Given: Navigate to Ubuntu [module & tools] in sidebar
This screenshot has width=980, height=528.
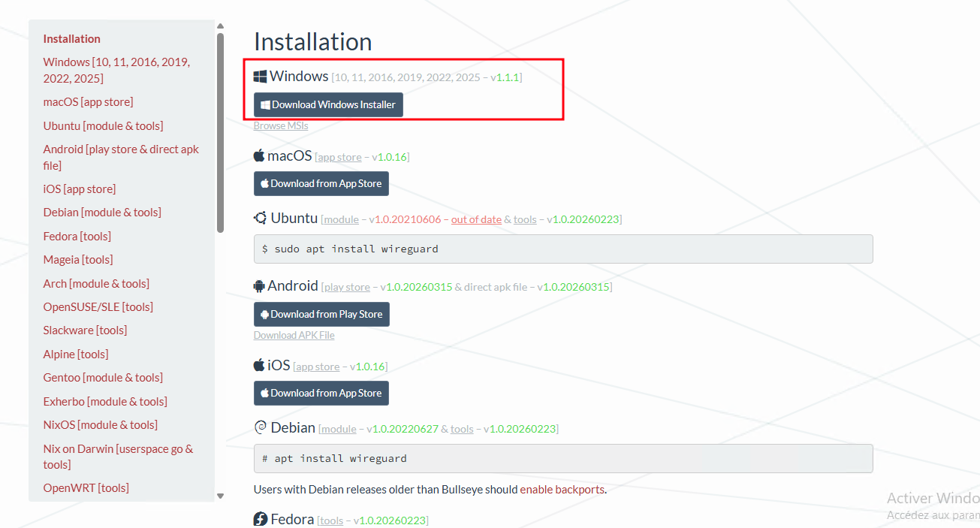Looking at the screenshot, I should point(104,126).
